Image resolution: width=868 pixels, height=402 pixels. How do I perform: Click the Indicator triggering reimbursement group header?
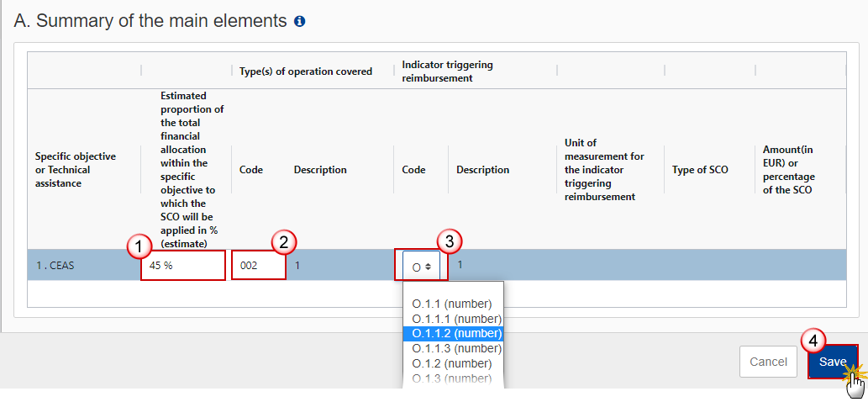(447, 71)
